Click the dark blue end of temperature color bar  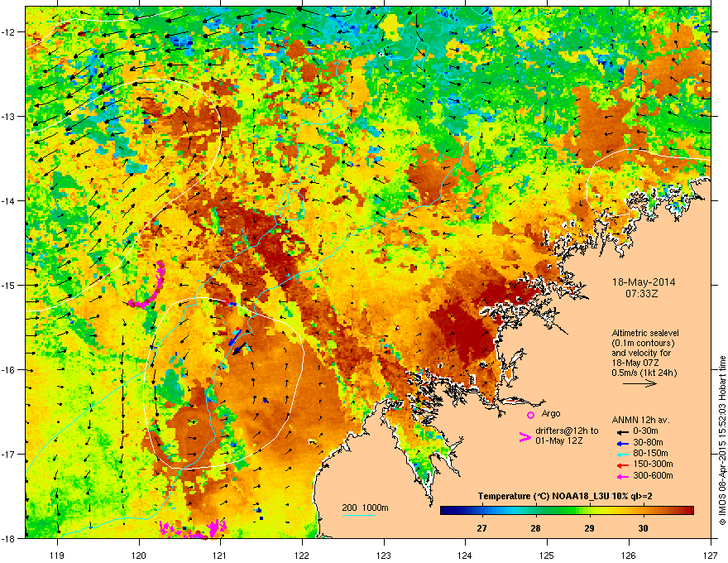pyautogui.click(x=443, y=511)
